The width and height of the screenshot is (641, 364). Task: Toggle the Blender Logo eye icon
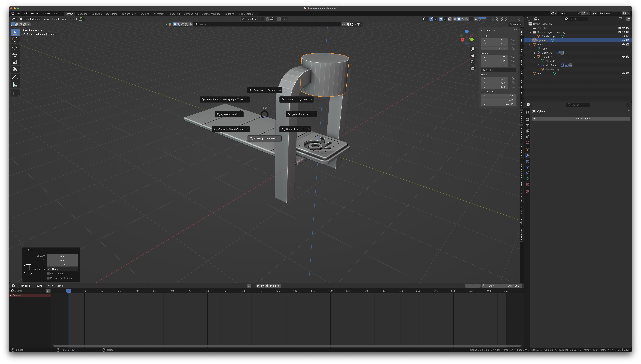[623, 36]
